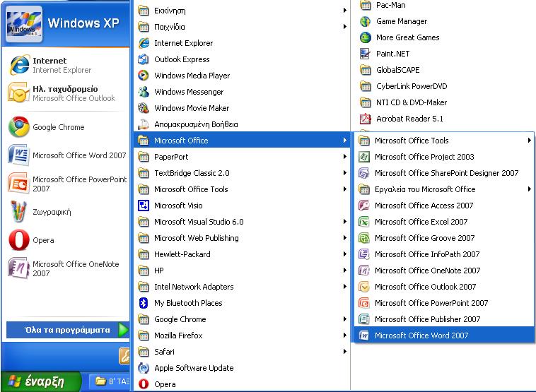
Task: Open Opera at bottom of programs menu
Action: 243,384
